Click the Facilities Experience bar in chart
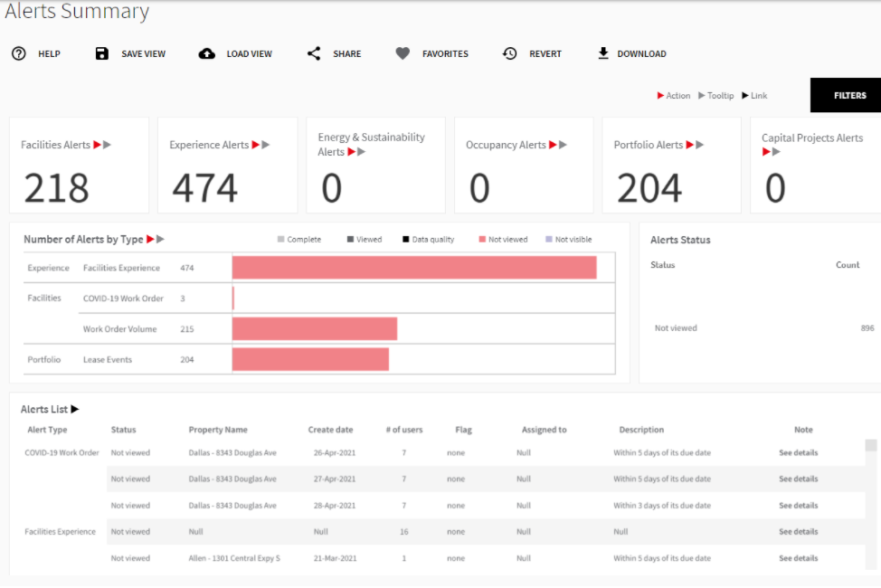This screenshot has width=881, height=588. [414, 268]
